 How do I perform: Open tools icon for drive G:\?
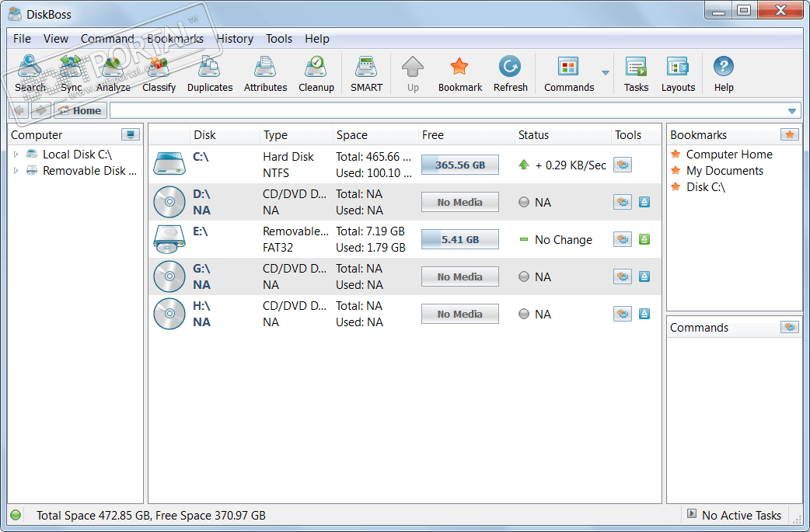(623, 276)
